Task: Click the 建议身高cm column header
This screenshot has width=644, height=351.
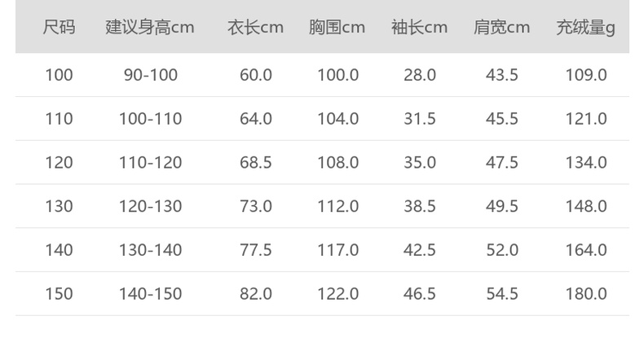Action: (150, 27)
